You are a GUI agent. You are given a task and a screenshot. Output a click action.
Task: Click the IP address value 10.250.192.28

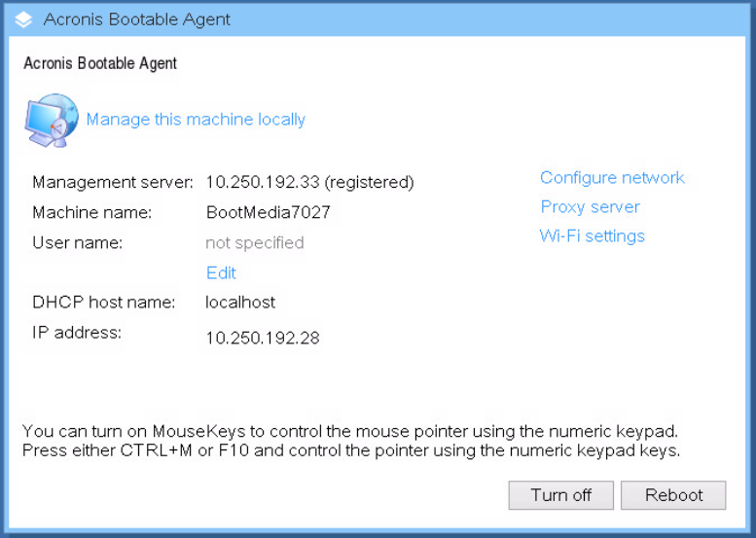[x=262, y=339]
